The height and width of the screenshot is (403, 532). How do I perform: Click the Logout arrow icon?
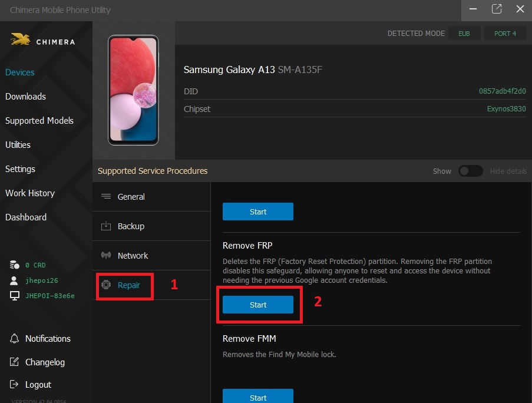(14, 385)
